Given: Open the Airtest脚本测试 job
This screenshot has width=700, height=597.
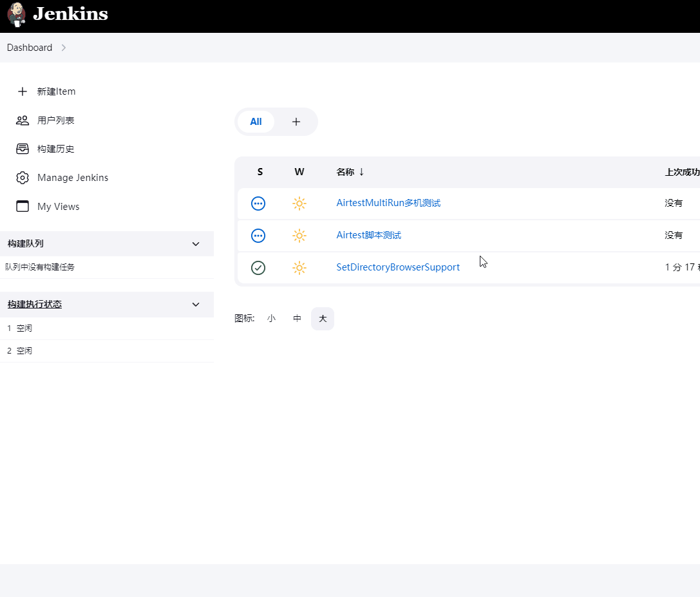Looking at the screenshot, I should click(369, 235).
